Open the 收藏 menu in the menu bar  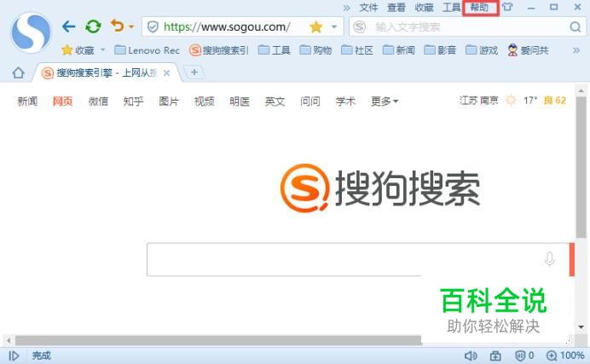424,7
